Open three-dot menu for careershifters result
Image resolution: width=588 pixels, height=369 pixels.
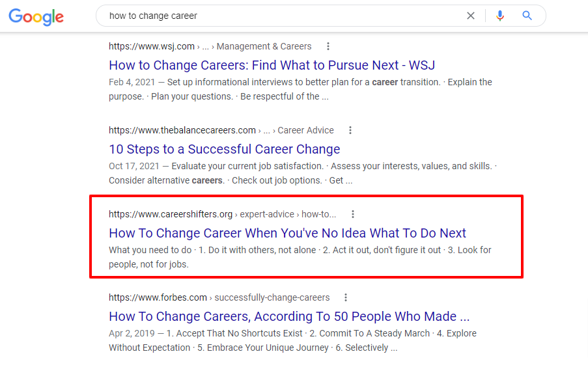tap(352, 214)
